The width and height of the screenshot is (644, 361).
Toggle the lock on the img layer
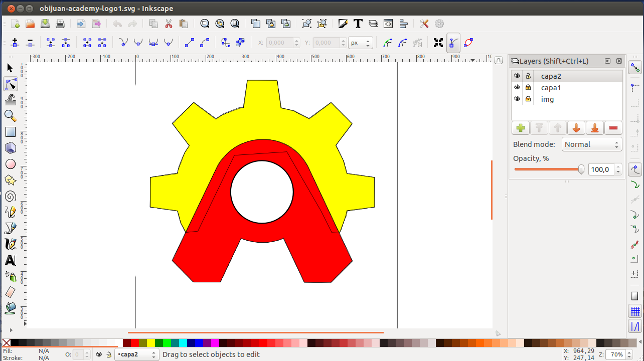528,99
